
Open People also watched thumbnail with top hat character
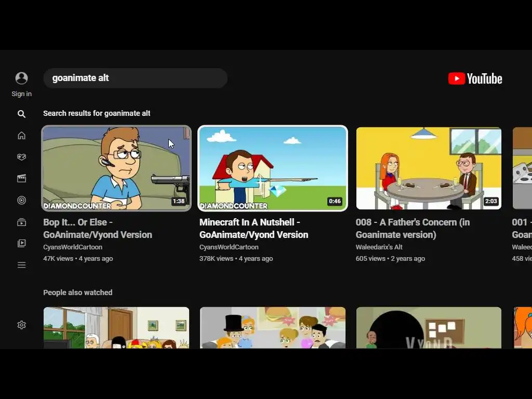pyautogui.click(x=272, y=328)
